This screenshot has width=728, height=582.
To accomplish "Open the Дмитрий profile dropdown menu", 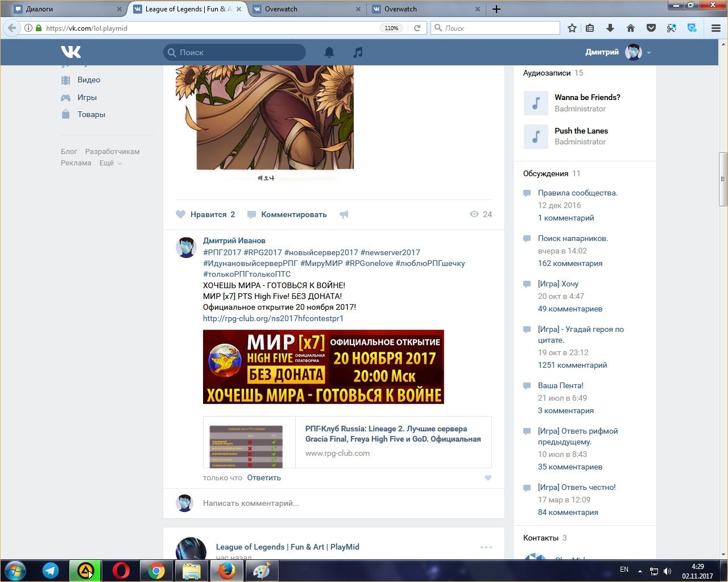I will pyautogui.click(x=648, y=53).
